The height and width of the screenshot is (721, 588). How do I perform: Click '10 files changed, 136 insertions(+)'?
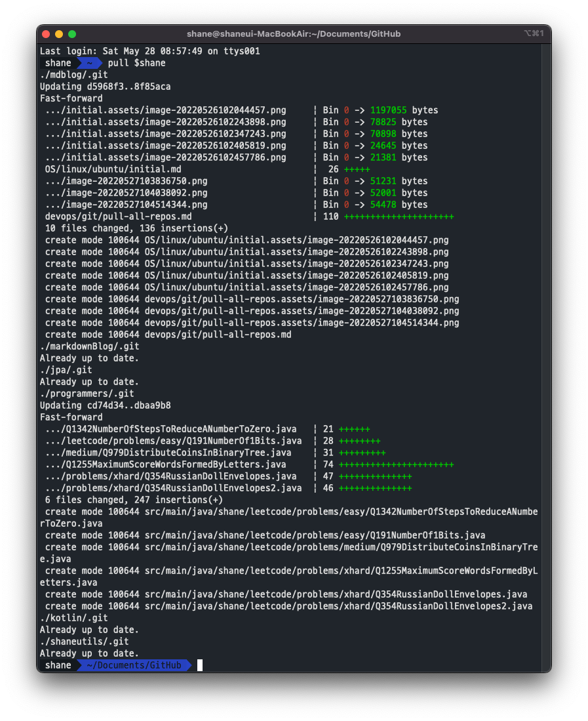coord(136,228)
